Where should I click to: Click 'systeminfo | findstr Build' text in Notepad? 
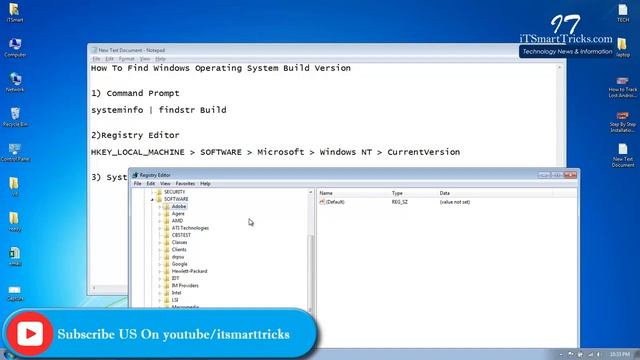tap(159, 110)
